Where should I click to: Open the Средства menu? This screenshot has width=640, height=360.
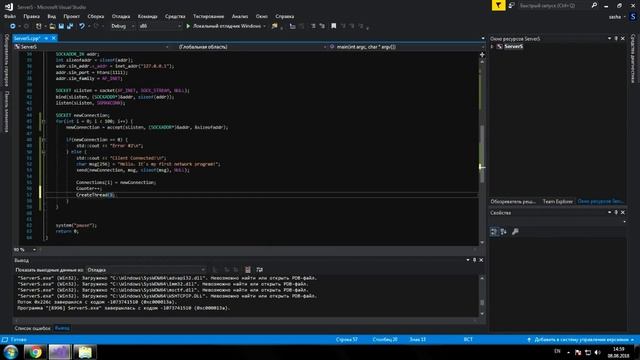tap(175, 16)
